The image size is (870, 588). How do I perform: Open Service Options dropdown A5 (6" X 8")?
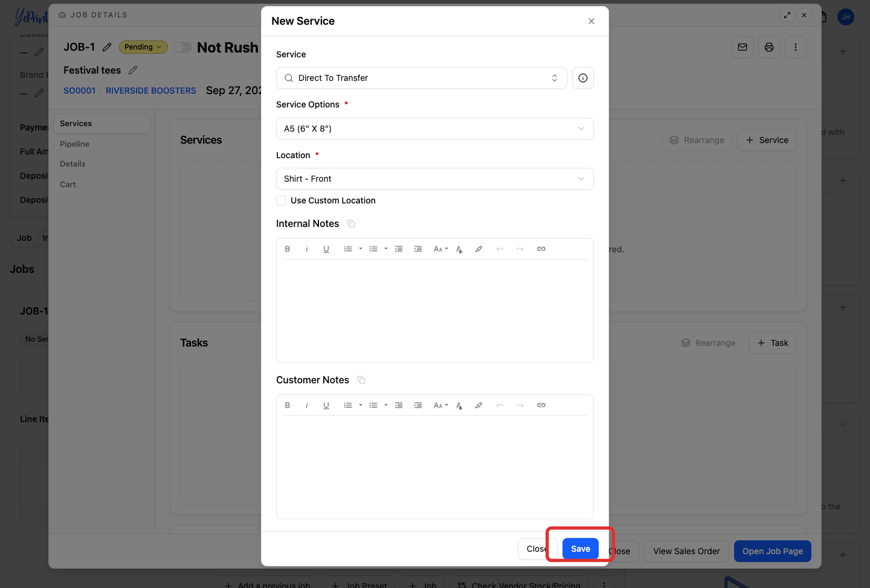pyautogui.click(x=435, y=129)
